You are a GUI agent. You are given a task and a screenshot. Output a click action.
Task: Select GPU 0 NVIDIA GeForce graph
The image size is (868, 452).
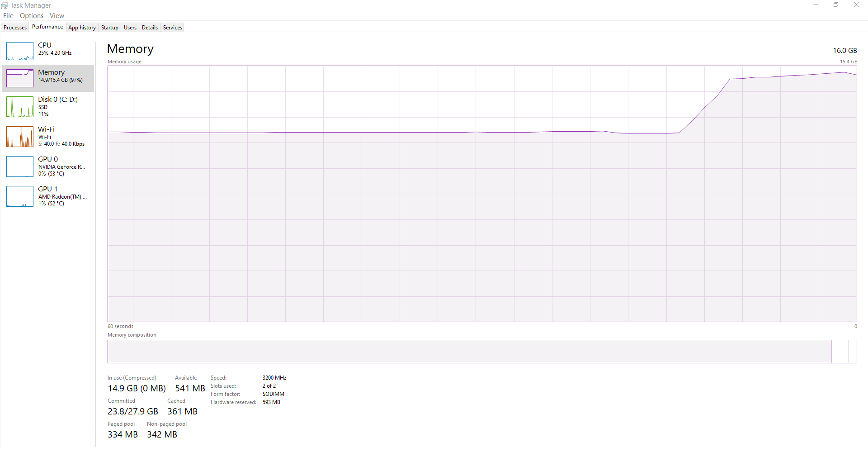point(47,166)
